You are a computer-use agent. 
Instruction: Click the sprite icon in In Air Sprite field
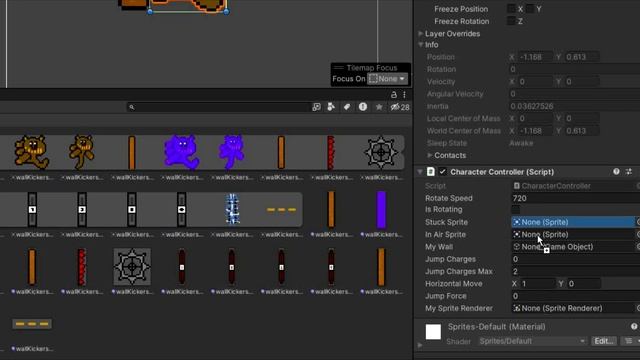(x=516, y=234)
